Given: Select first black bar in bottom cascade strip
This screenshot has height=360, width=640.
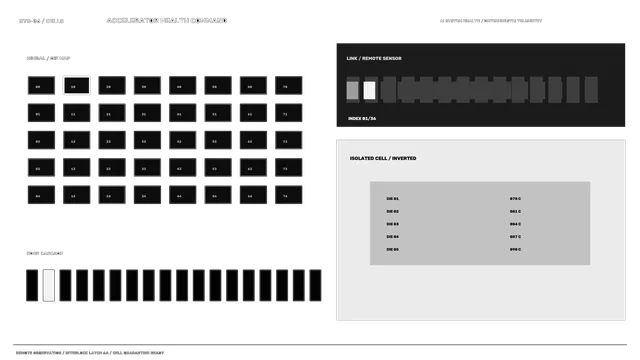Looking at the screenshot, I should click(x=32, y=285).
